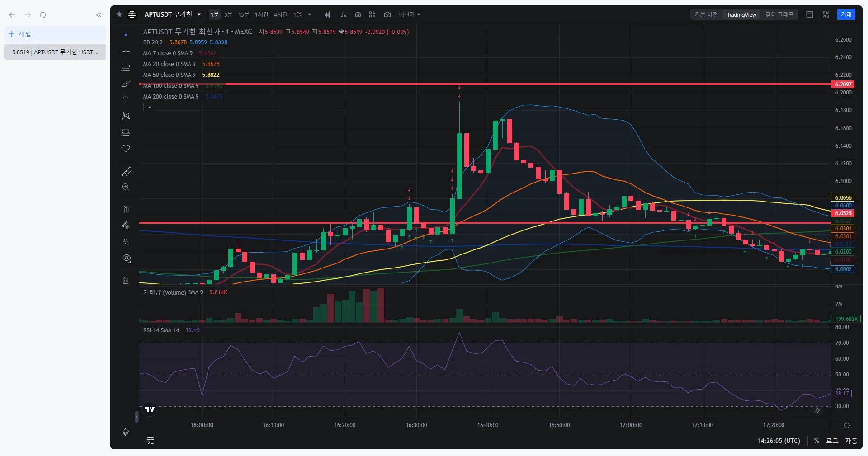Click the blue 거래 trade button
Screen dimensions: 868x456
[x=846, y=14]
